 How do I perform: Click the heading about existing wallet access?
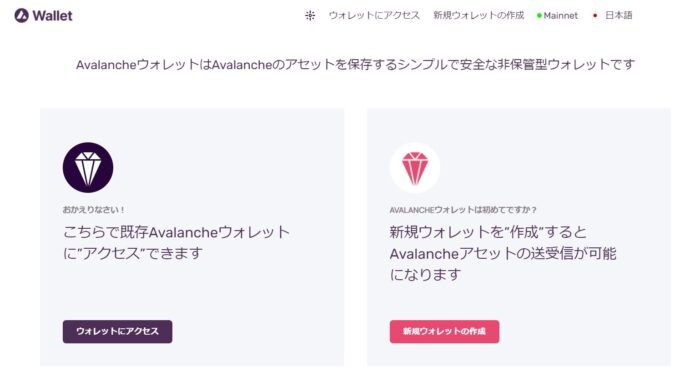click(177, 243)
